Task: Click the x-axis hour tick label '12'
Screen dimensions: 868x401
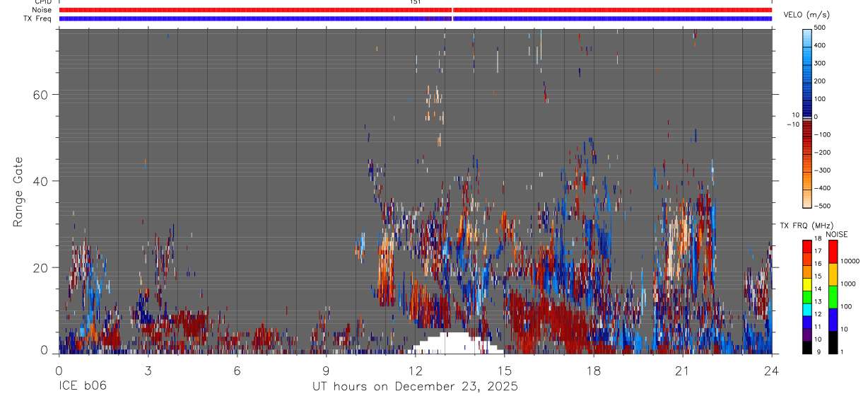Action: coord(416,371)
